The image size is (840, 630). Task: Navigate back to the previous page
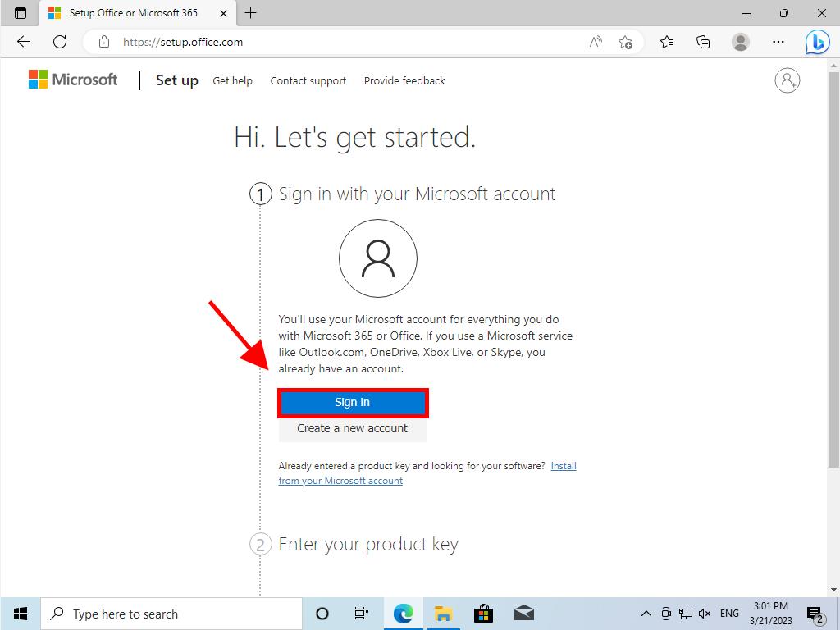(22, 42)
